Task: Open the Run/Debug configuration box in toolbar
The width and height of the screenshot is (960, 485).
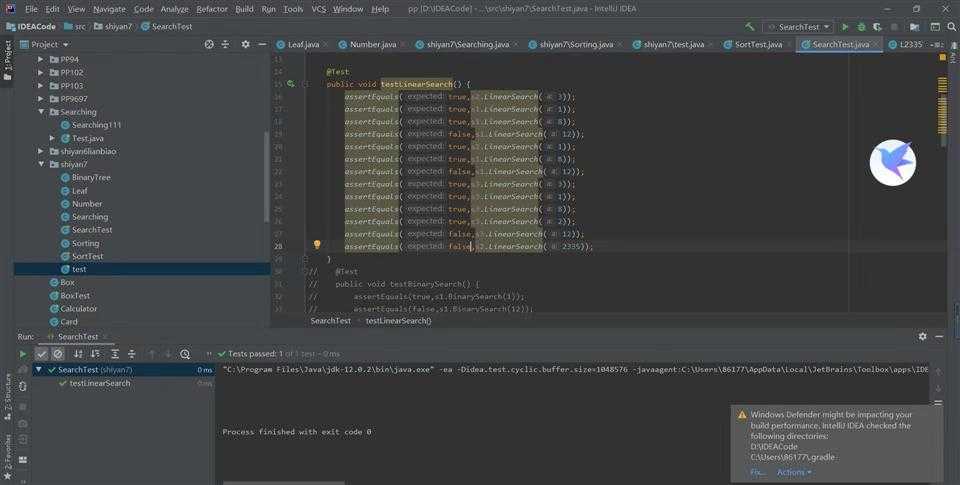Action: (798, 27)
